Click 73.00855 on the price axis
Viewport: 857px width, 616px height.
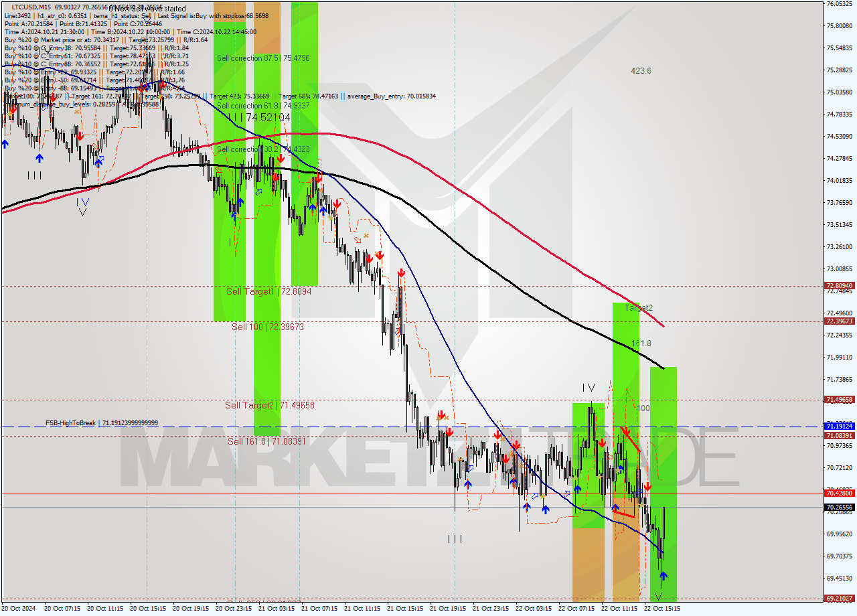pos(839,268)
